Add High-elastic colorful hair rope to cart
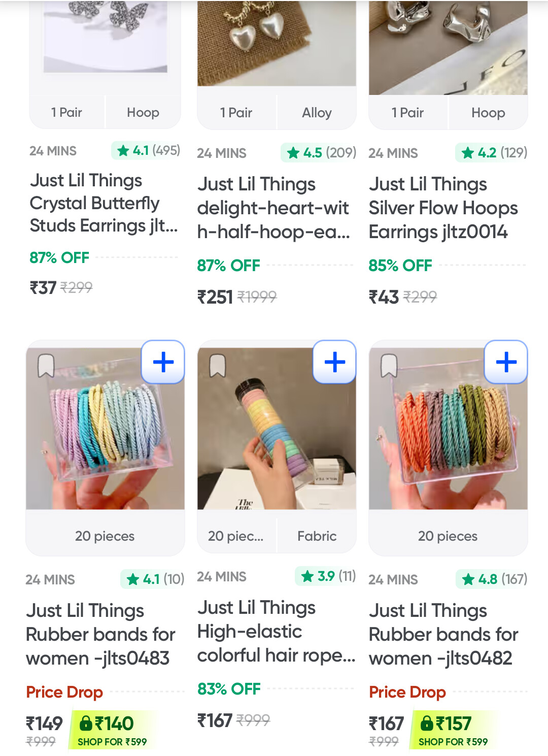Image resolution: width=548 pixels, height=756 pixels. coord(334,362)
